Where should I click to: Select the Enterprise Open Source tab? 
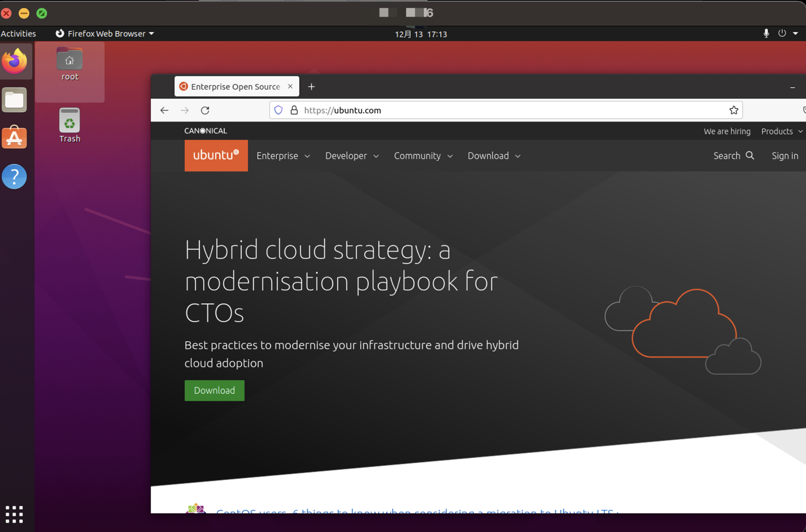pyautogui.click(x=236, y=86)
